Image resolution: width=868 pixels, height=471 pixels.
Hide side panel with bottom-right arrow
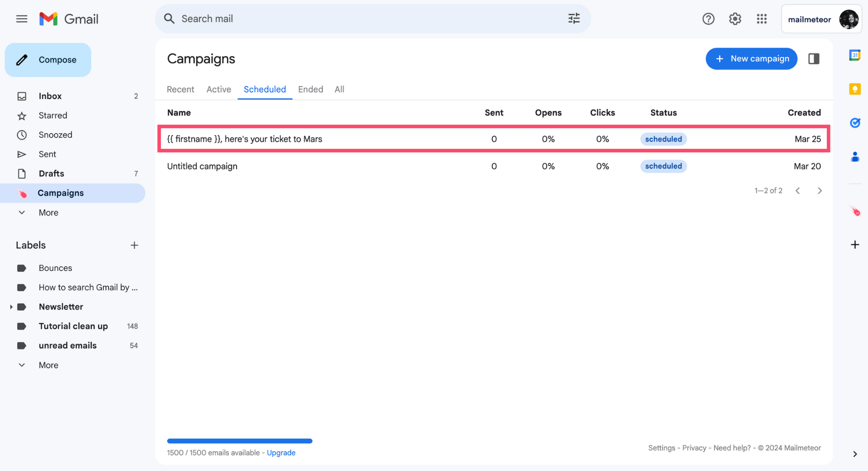click(855, 454)
